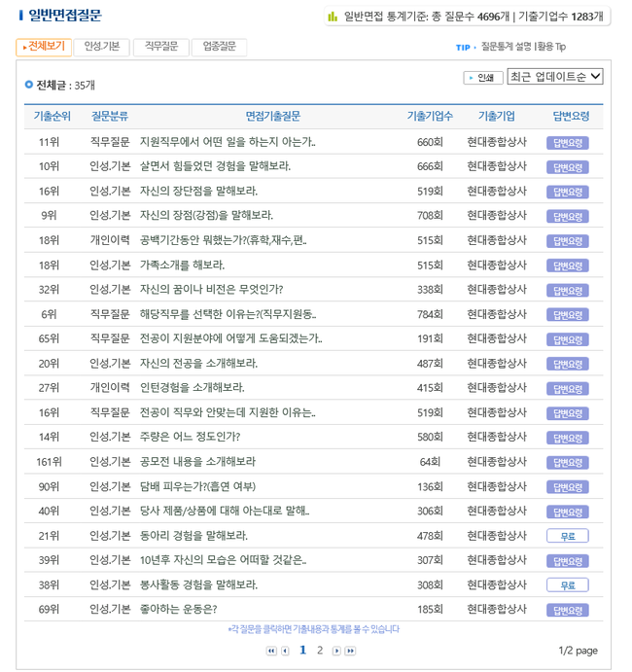Screen dimensions: 632x672
Task: Open question 전공이 지원분야에 어떻게 도움되겠는가
Action: [x=231, y=338]
